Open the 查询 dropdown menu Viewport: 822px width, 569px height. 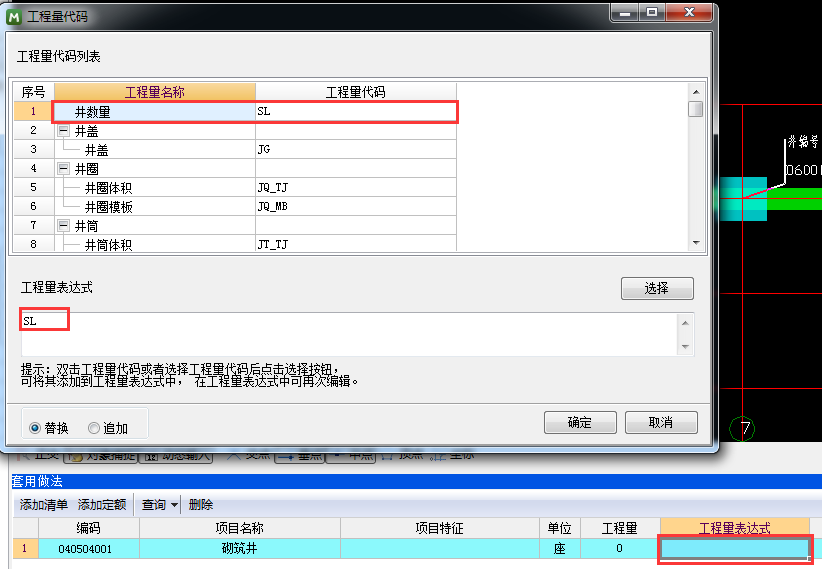coord(174,505)
